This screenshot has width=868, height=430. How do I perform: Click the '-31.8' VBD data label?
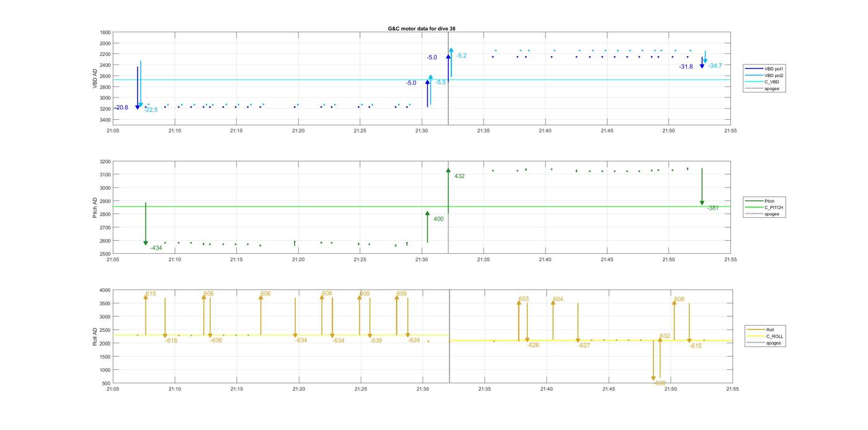coord(686,66)
